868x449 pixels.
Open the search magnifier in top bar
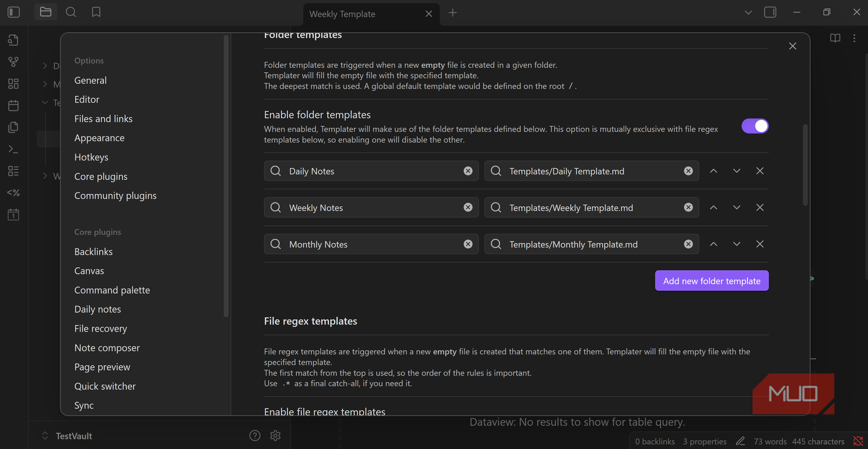pyautogui.click(x=71, y=12)
